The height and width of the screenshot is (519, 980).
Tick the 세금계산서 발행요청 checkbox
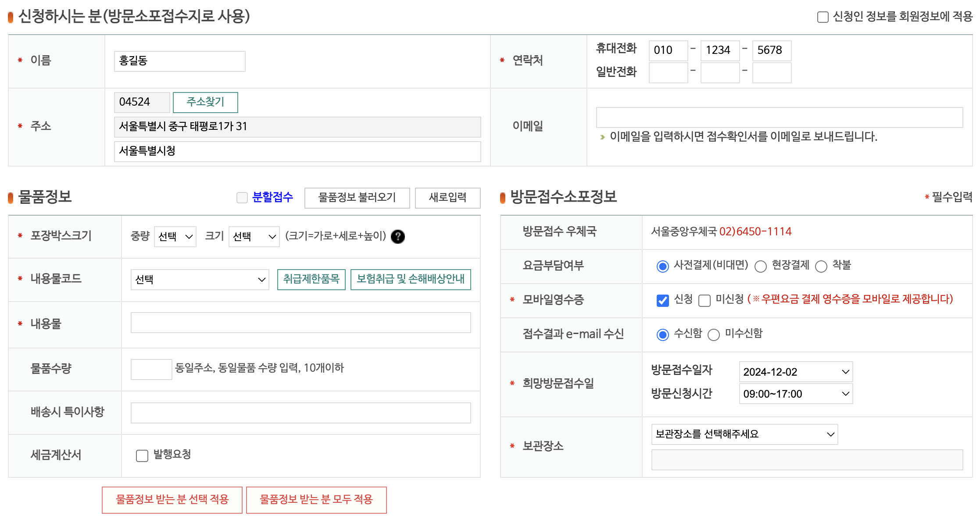click(x=142, y=455)
